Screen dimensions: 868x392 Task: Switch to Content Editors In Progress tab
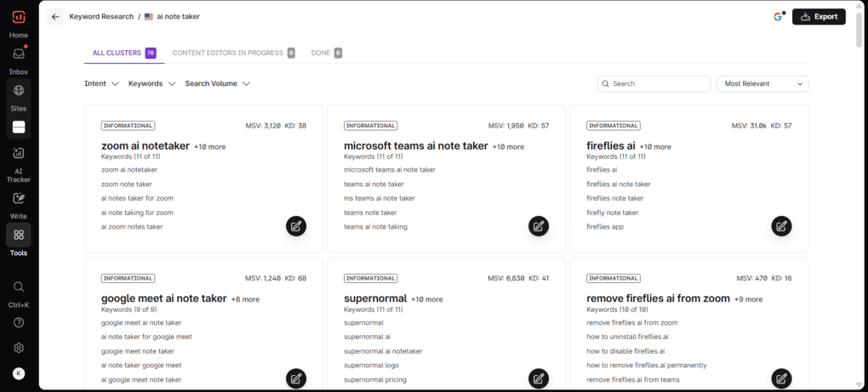coord(233,53)
